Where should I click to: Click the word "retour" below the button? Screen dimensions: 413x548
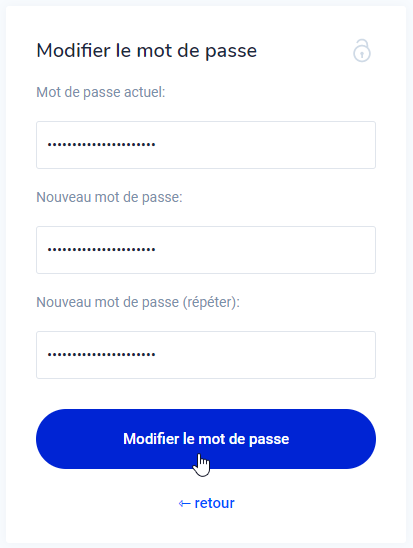(x=215, y=503)
